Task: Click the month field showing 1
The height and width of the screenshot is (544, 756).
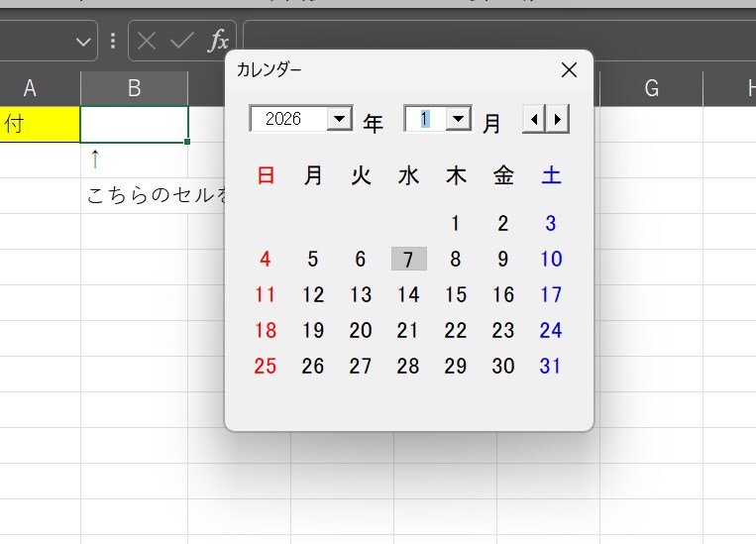Action: tap(426, 119)
